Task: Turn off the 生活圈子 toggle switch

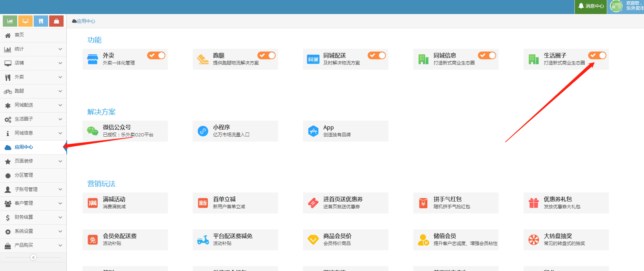Action: [597, 55]
